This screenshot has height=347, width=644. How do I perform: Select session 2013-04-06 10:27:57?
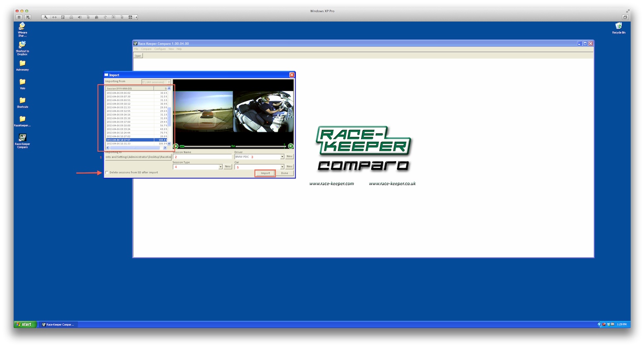(x=136, y=140)
